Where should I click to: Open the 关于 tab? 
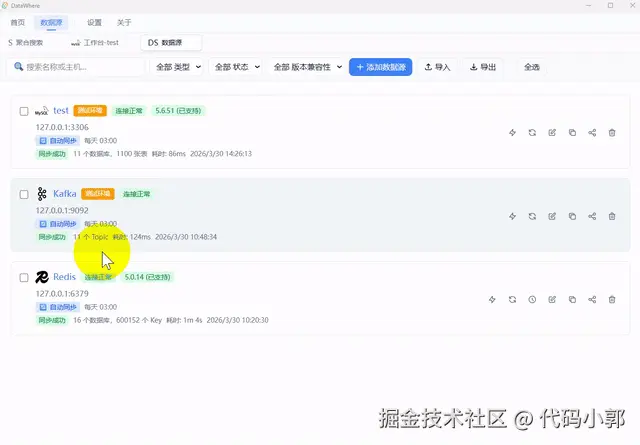[124, 22]
